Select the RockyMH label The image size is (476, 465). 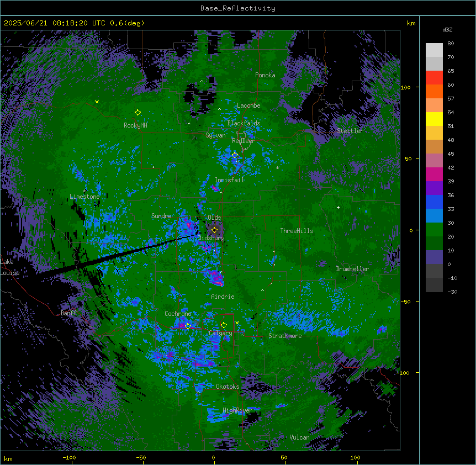click(x=135, y=125)
